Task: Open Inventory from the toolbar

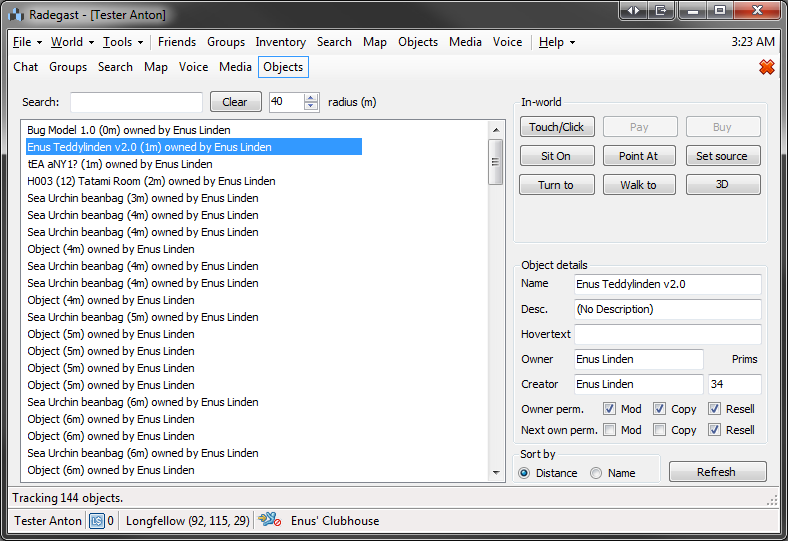Action: click(280, 42)
